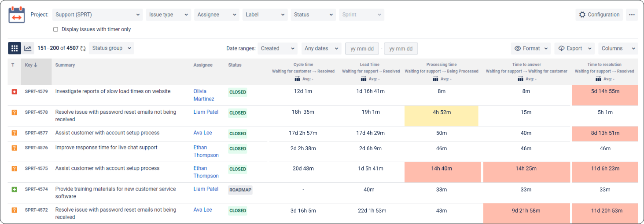
Task: Open assignee Liam Patel on SPRT-4578
Action: tap(206, 112)
